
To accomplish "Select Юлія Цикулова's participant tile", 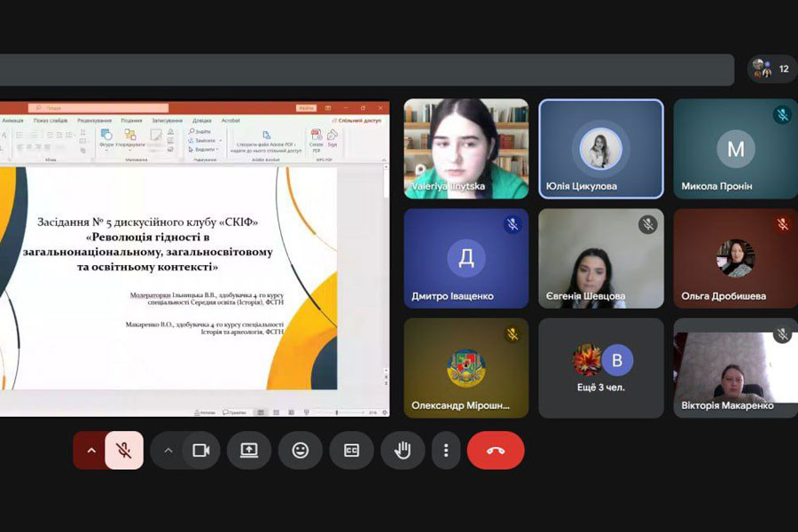I will point(601,149).
